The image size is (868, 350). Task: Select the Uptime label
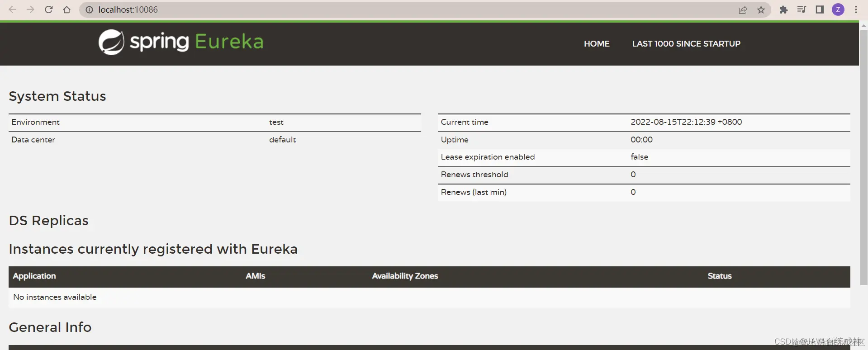coord(455,140)
